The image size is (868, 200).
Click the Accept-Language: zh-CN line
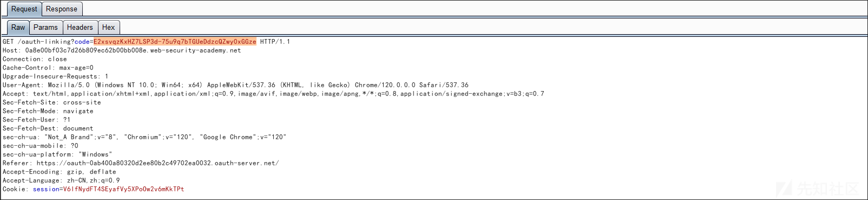(61, 180)
